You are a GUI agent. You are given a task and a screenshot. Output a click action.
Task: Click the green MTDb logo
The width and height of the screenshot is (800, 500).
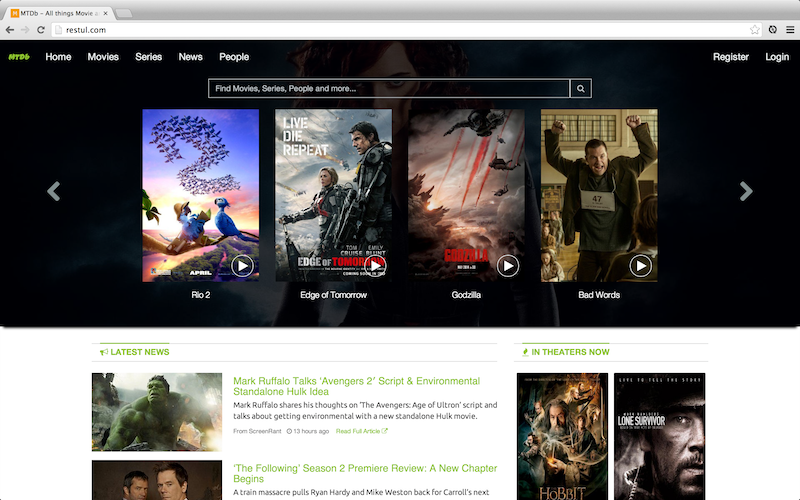click(19, 57)
